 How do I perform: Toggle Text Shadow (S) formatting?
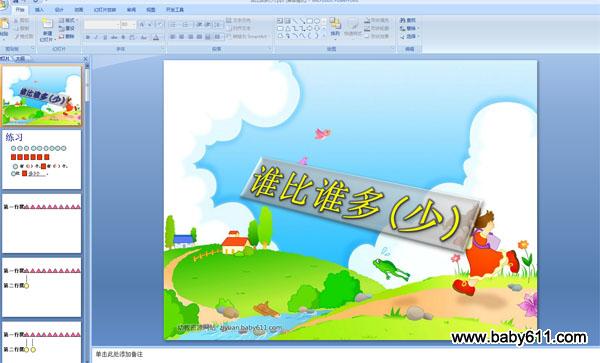point(123,37)
